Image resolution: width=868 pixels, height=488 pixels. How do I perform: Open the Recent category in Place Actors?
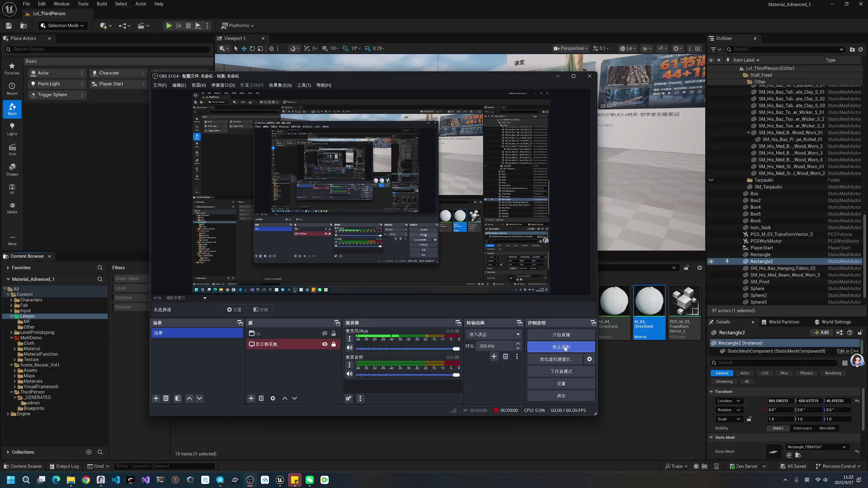click(12, 89)
